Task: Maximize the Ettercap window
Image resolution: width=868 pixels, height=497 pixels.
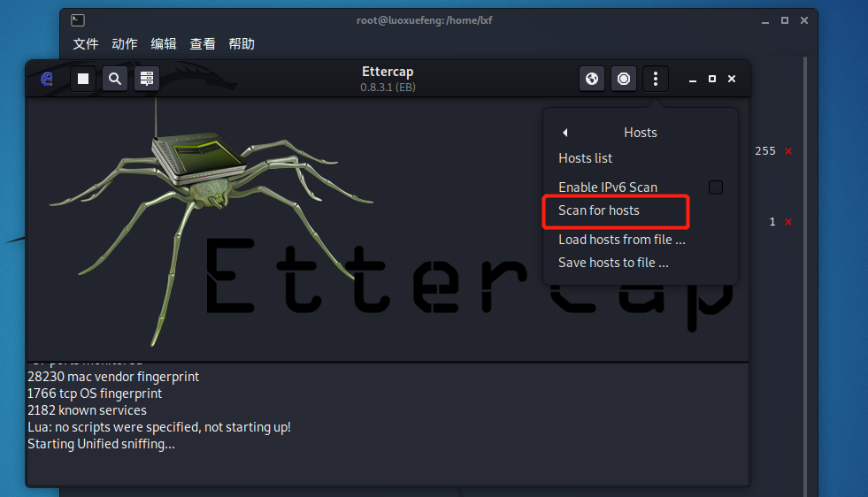Action: pyautogui.click(x=712, y=79)
